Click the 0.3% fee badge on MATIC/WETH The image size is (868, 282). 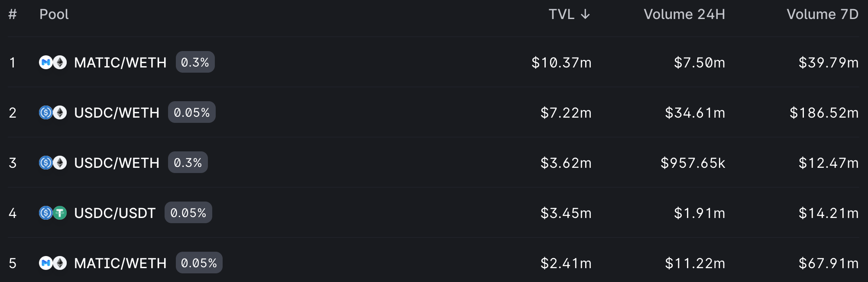point(195,62)
